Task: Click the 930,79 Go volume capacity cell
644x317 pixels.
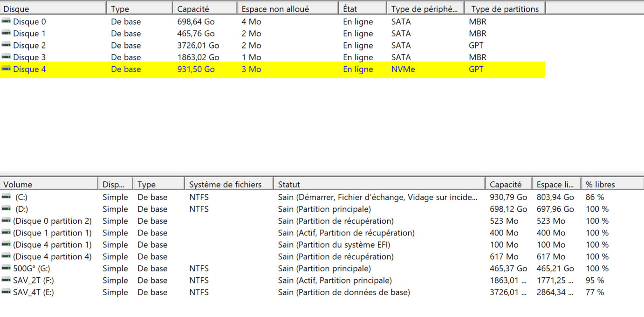Action: 508,197
